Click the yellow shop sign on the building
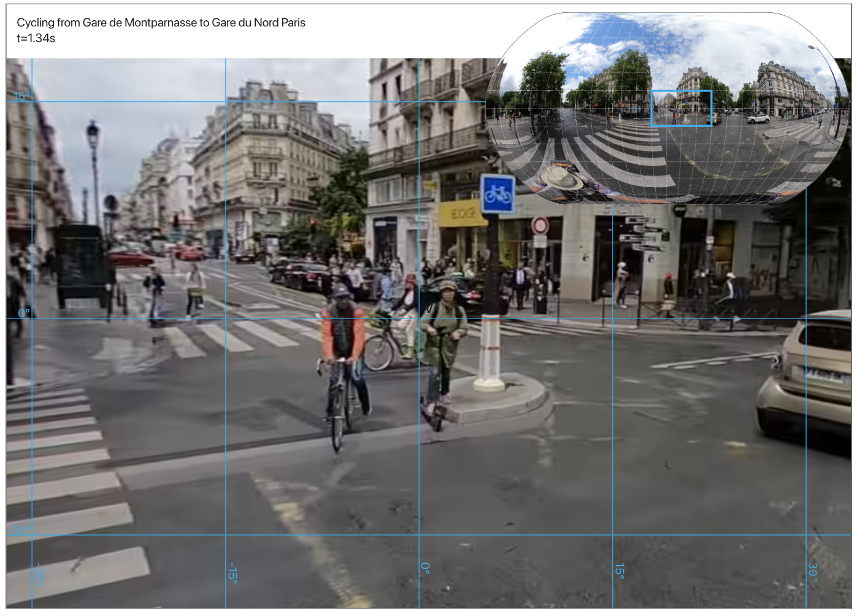 461,214
